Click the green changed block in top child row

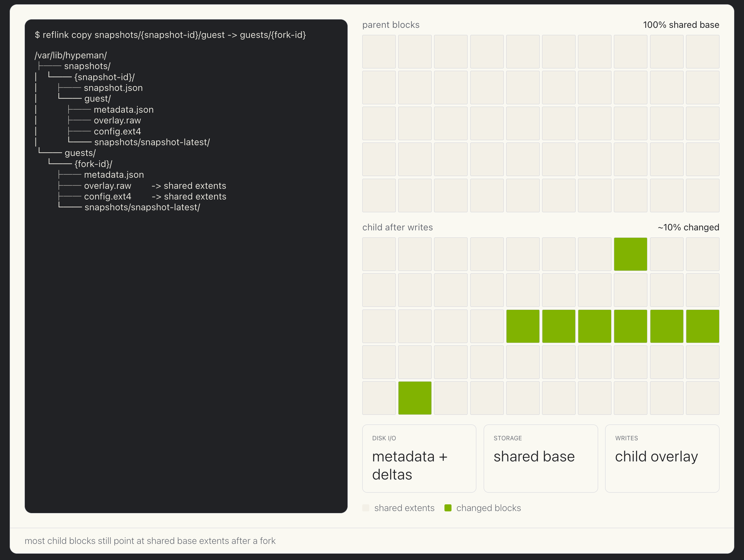(630, 254)
